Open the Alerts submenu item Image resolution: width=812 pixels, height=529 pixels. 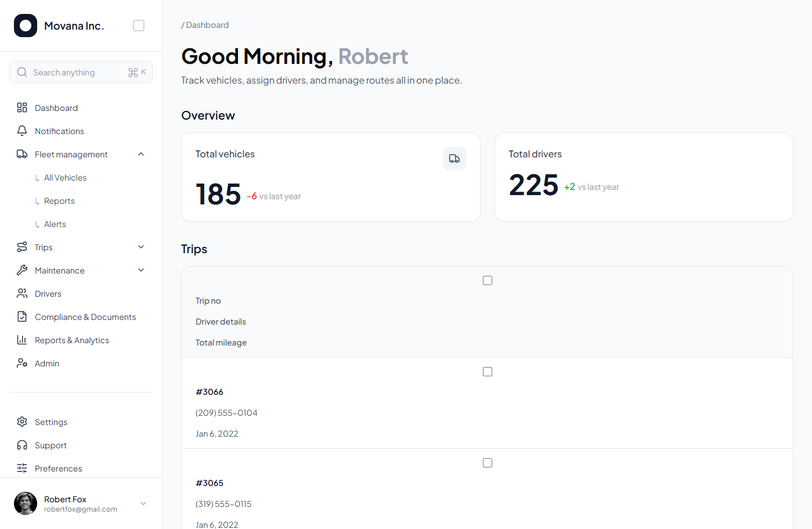55,224
